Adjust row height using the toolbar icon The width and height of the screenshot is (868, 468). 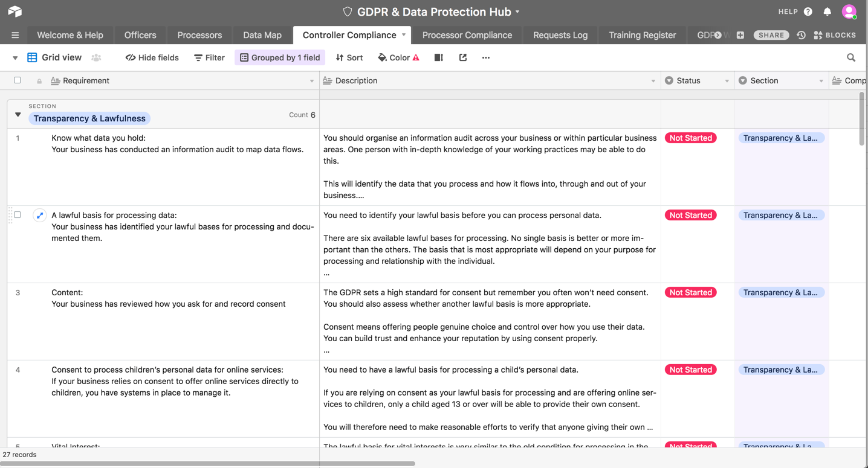pos(438,57)
